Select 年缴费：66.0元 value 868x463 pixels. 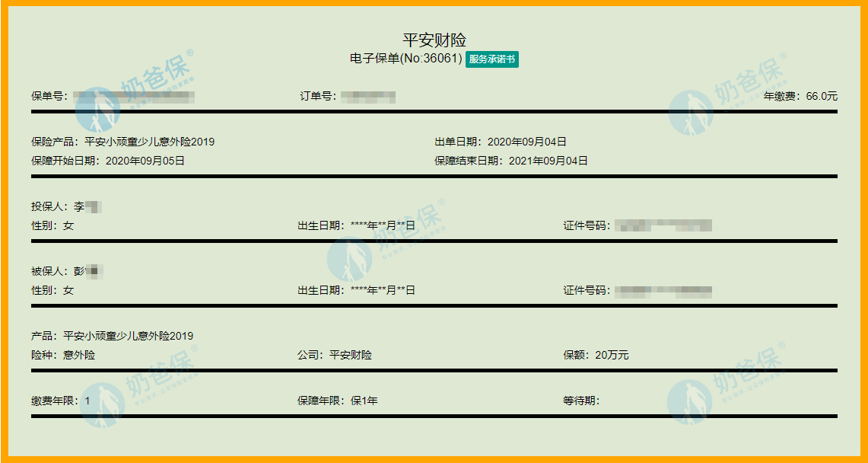tap(800, 97)
